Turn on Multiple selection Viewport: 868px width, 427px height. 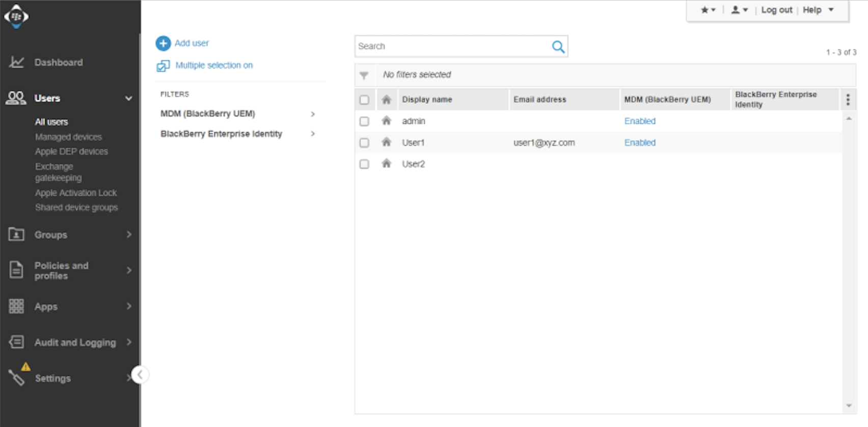[213, 65]
